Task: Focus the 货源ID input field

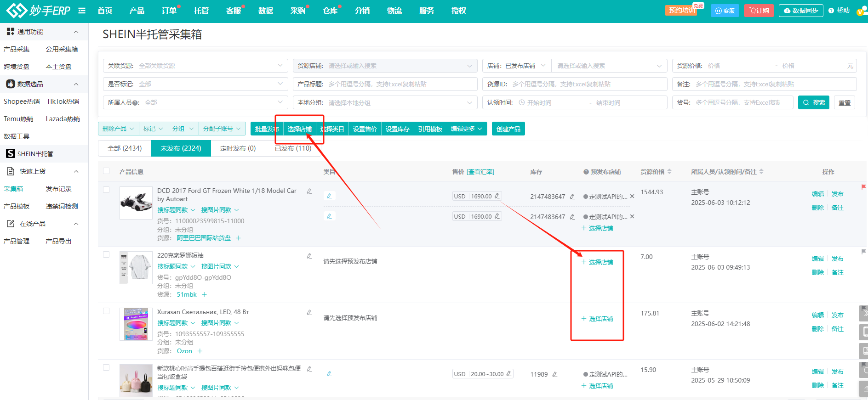Action: click(x=575, y=84)
